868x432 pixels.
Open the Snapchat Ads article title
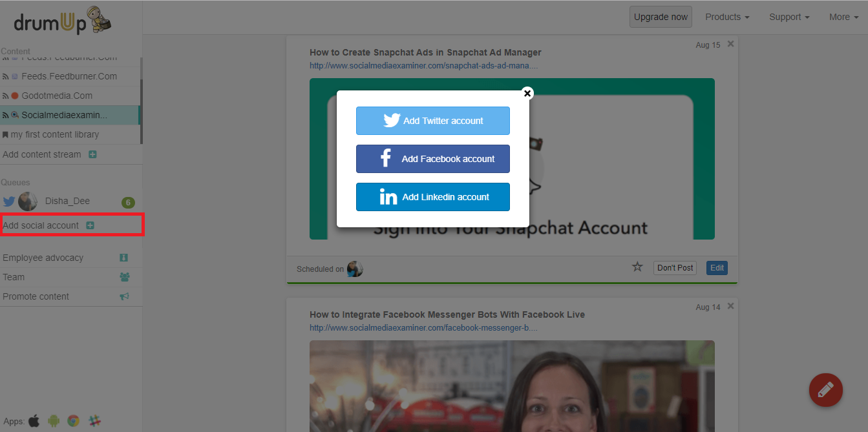(425, 52)
